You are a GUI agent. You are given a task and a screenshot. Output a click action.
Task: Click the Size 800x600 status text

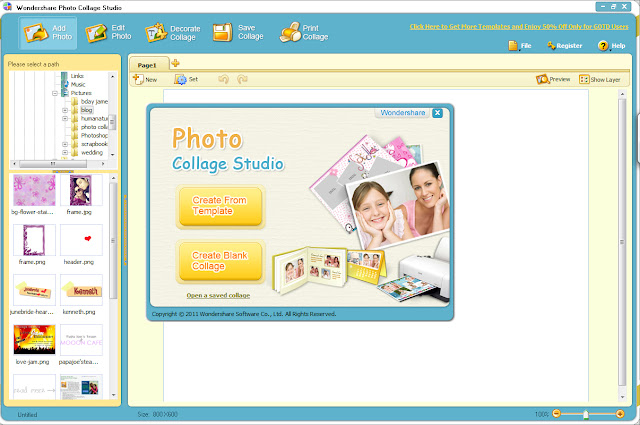pyautogui.click(x=158, y=414)
